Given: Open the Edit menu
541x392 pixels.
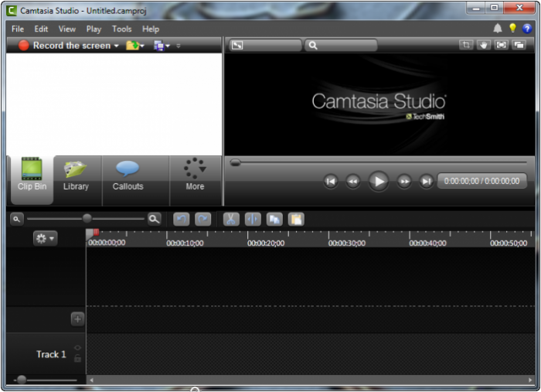Looking at the screenshot, I should (41, 29).
